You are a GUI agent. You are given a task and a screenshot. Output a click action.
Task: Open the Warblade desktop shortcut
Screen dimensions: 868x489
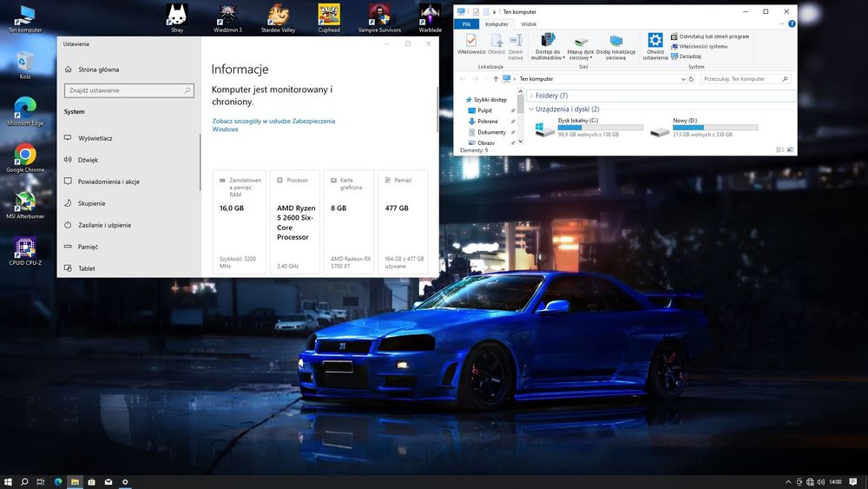tap(431, 18)
